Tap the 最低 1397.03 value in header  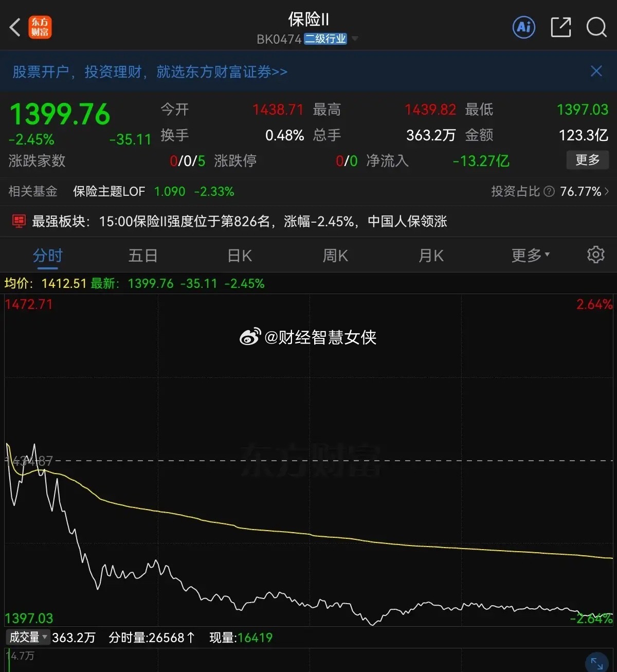coord(583,110)
